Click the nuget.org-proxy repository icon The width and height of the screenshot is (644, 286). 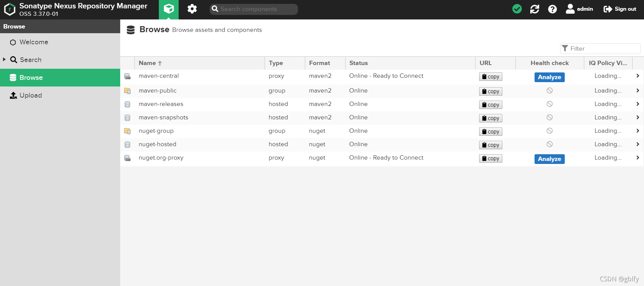click(x=128, y=158)
